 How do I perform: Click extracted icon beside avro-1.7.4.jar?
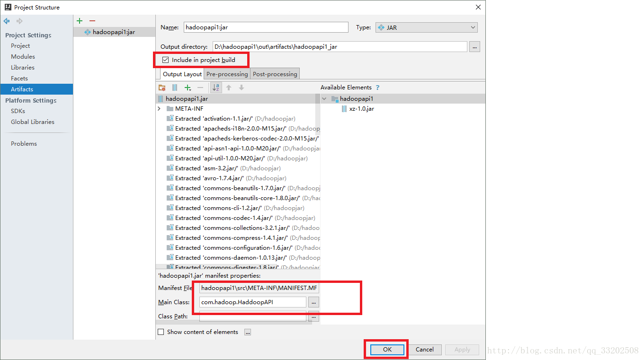click(170, 178)
